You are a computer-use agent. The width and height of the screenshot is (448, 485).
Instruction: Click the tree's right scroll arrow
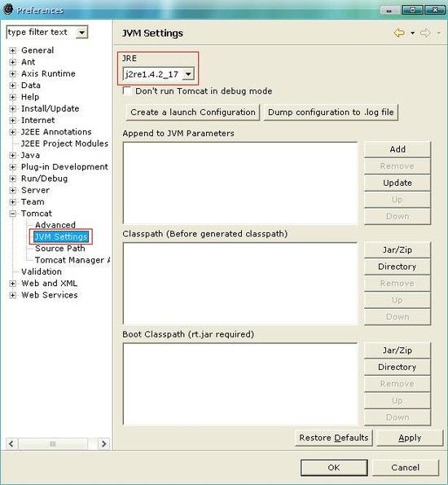point(103,444)
